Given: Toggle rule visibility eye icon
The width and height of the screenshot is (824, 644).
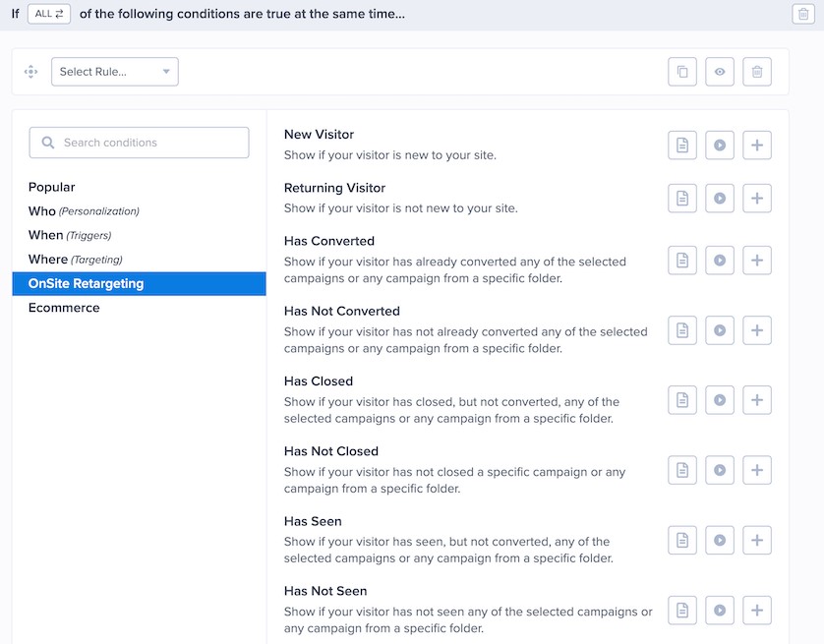Looking at the screenshot, I should point(720,72).
